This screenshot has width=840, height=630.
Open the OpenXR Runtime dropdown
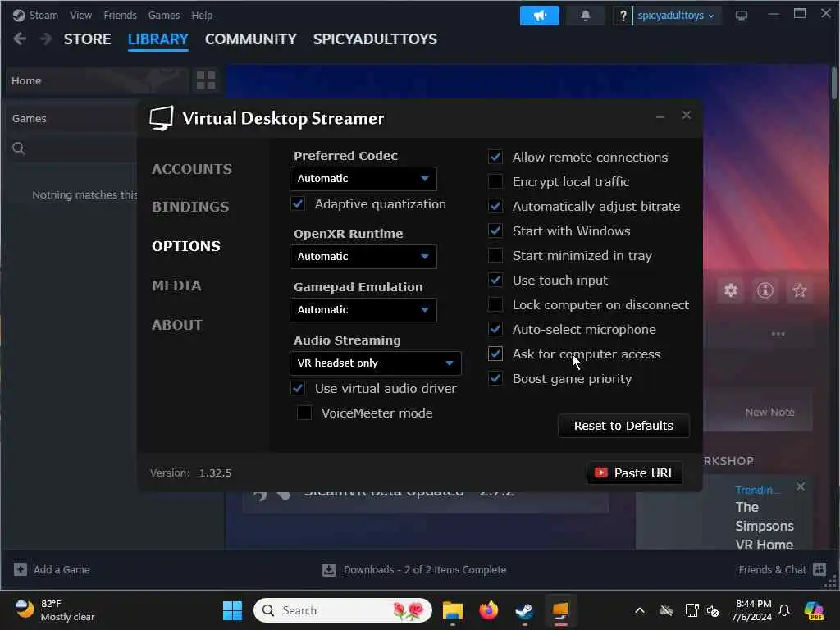coord(363,257)
